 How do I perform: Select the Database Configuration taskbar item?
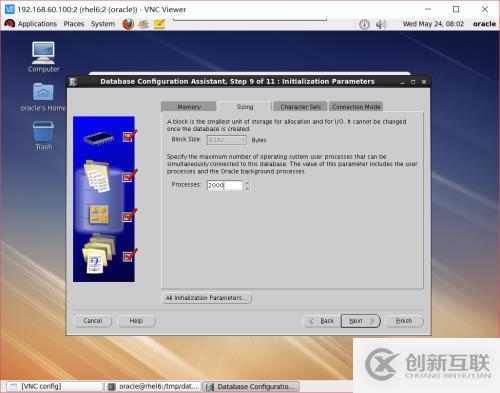click(251, 387)
